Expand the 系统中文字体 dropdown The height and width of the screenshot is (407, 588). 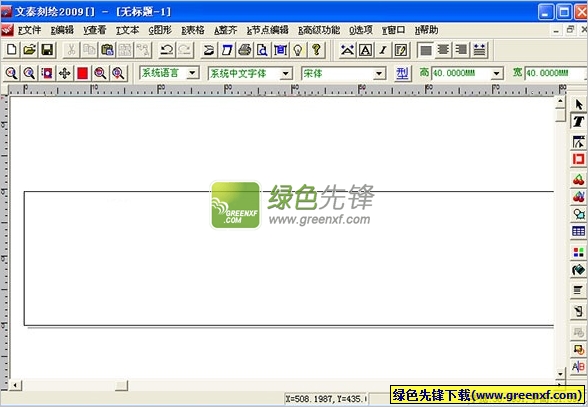286,74
